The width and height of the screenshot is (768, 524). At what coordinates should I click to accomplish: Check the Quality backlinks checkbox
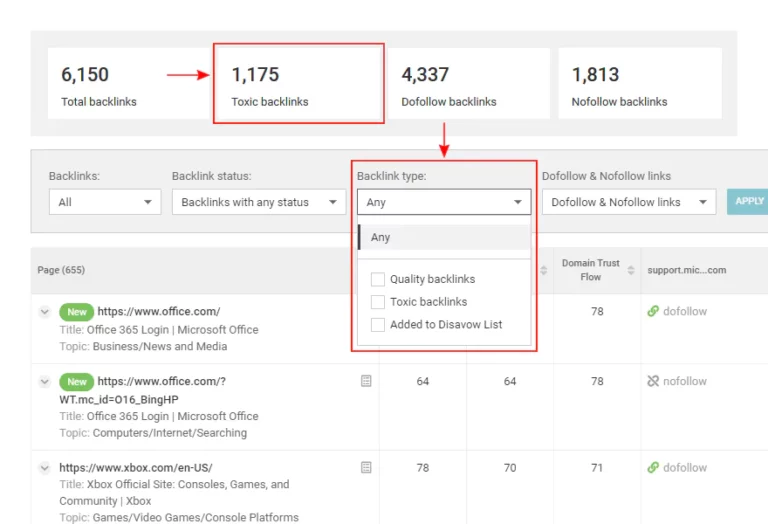pos(378,279)
